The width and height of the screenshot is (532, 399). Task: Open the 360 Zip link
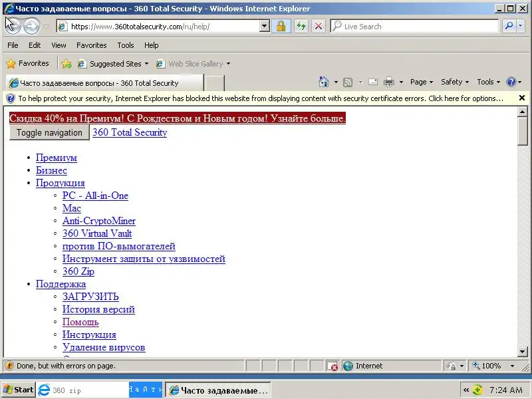tap(78, 271)
